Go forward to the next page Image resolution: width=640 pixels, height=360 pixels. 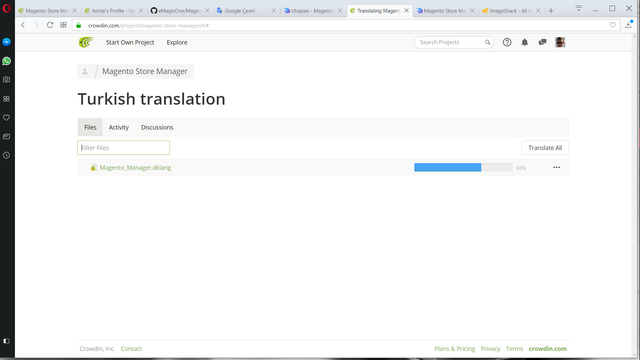(36, 25)
